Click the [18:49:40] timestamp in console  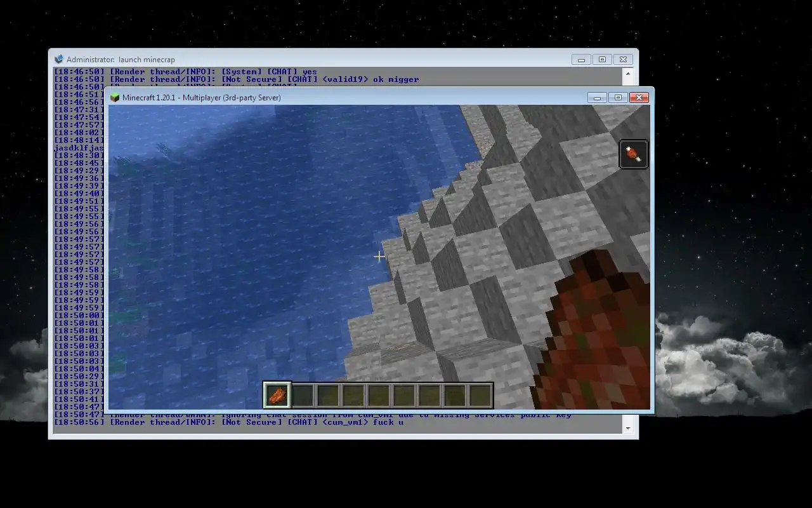point(79,194)
